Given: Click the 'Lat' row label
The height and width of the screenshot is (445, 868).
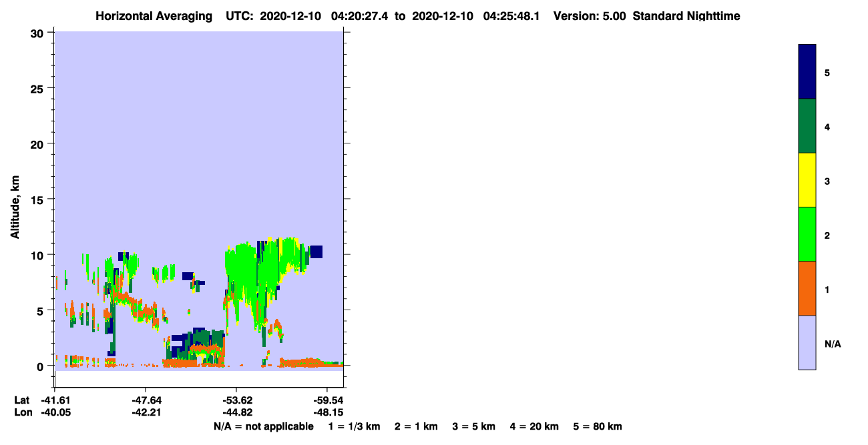Looking at the screenshot, I should (21, 400).
